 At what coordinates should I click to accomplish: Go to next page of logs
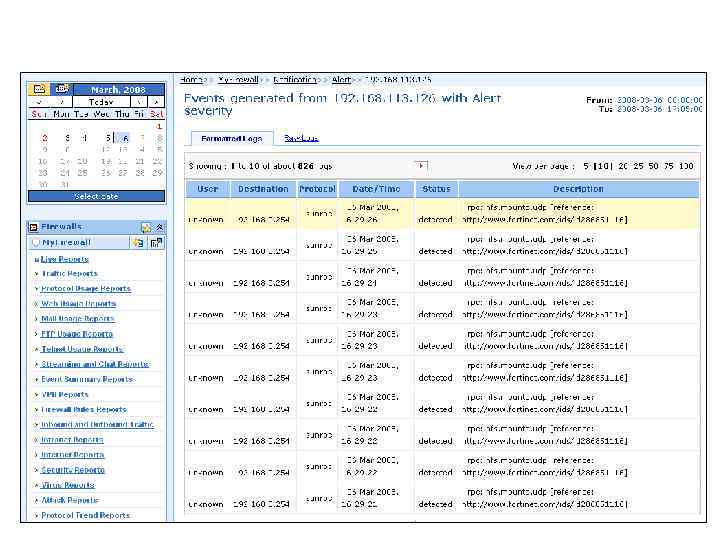421,166
